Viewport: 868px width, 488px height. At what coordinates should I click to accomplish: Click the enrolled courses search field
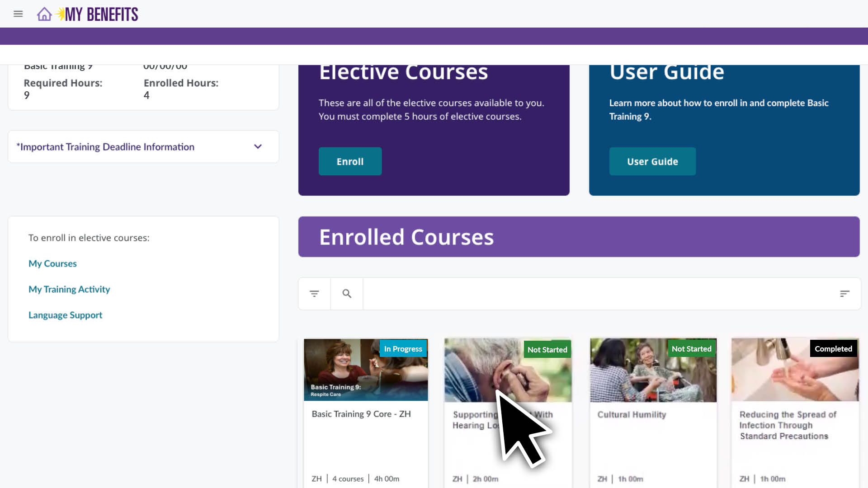pyautogui.click(x=597, y=294)
